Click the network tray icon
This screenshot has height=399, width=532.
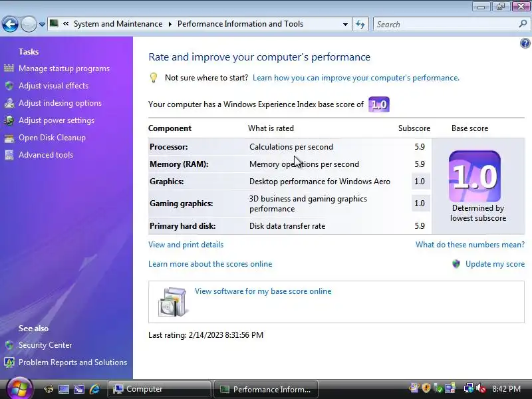pyautogui.click(x=469, y=388)
